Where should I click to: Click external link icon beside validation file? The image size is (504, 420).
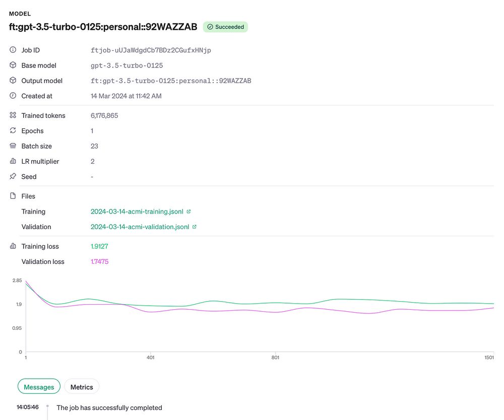point(194,227)
